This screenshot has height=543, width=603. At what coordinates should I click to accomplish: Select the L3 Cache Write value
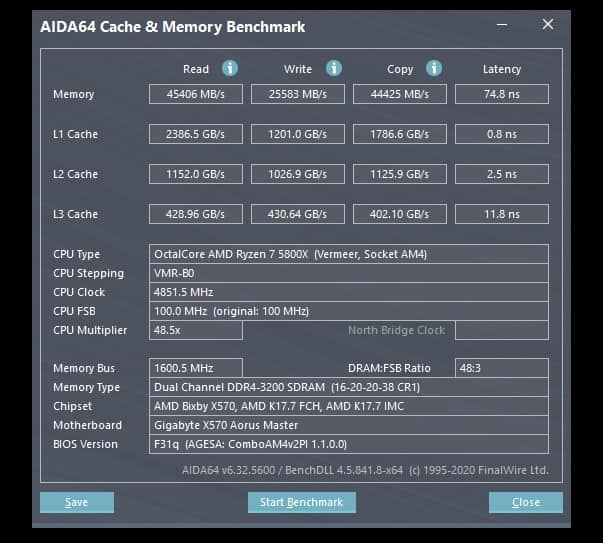pyautogui.click(x=298, y=214)
